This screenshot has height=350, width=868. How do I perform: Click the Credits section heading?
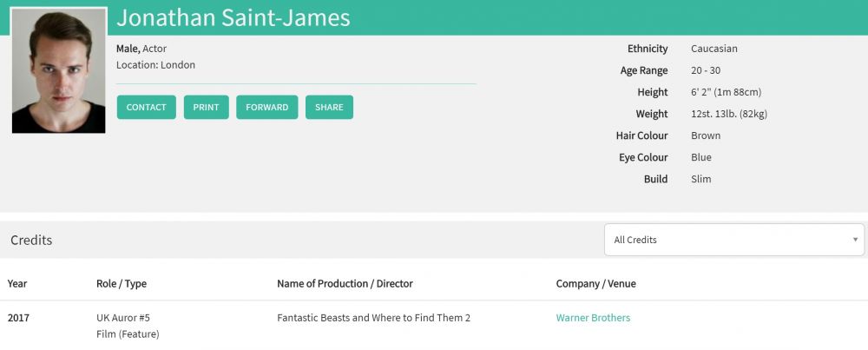pyautogui.click(x=31, y=240)
